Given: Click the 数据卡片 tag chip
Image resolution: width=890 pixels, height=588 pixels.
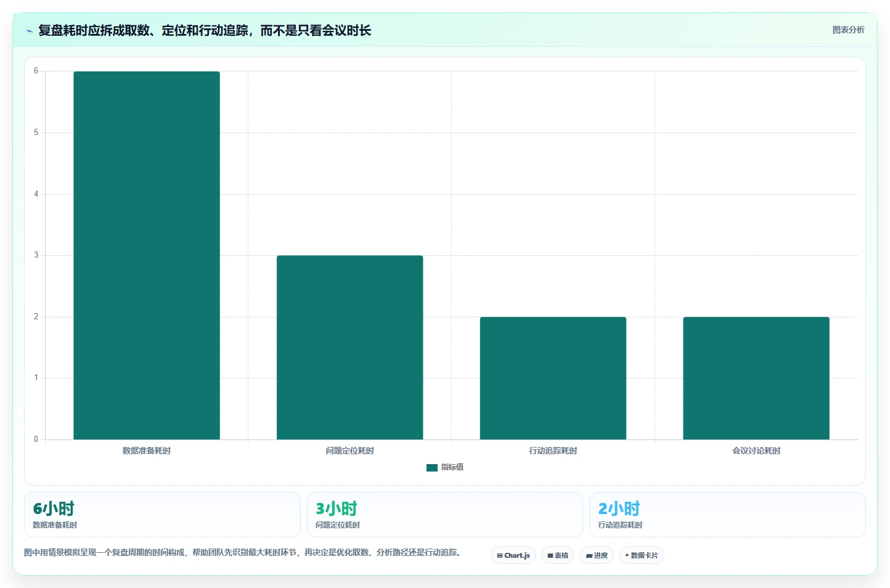Looking at the screenshot, I should tap(642, 555).
